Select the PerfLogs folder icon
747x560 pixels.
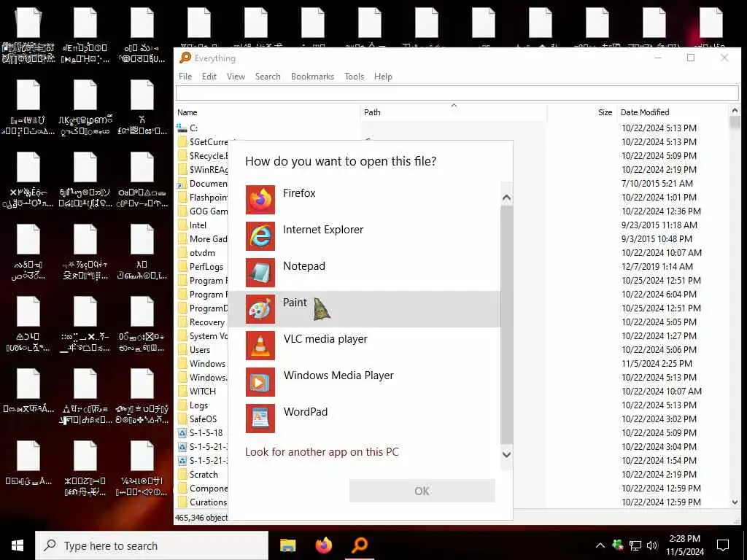coord(182,267)
